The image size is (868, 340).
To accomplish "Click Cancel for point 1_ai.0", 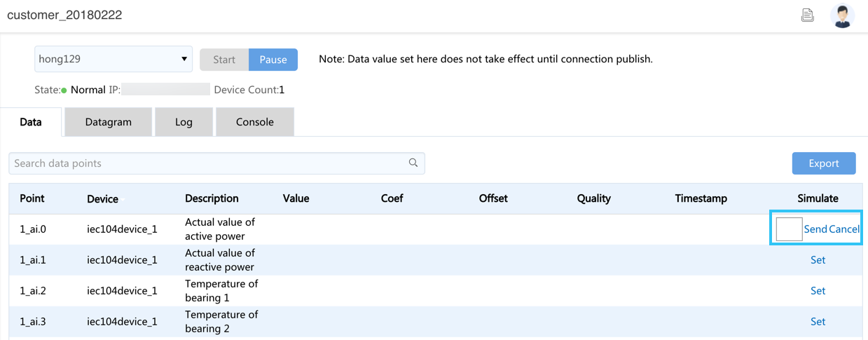I will pyautogui.click(x=844, y=229).
